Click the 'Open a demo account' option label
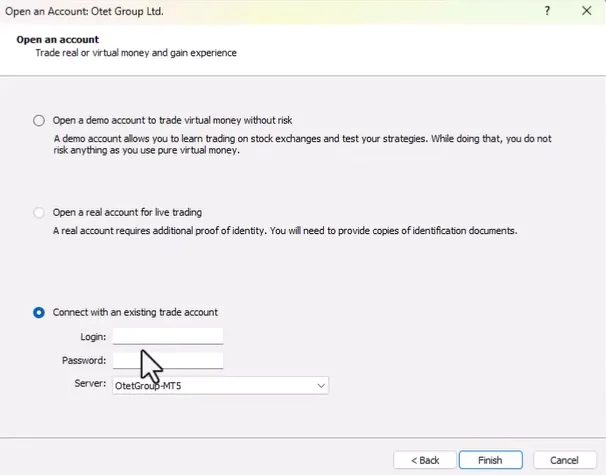The height and width of the screenshot is (475, 606). click(x=172, y=120)
